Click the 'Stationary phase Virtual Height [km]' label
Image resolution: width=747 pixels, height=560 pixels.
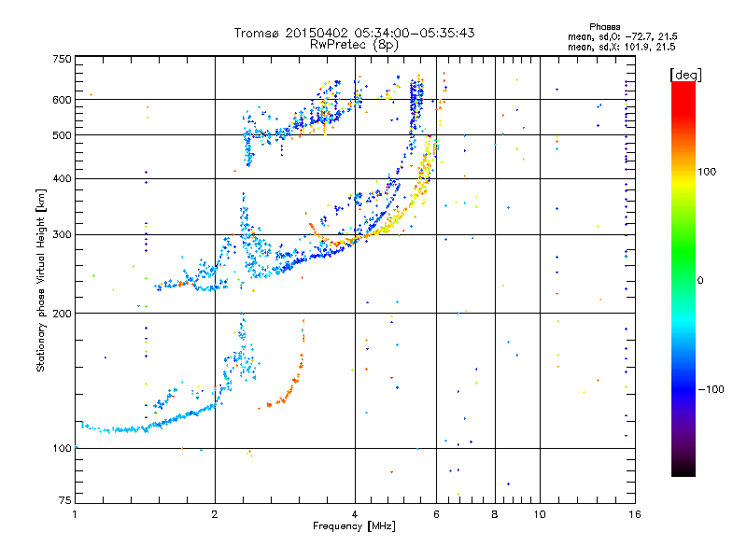41,280
